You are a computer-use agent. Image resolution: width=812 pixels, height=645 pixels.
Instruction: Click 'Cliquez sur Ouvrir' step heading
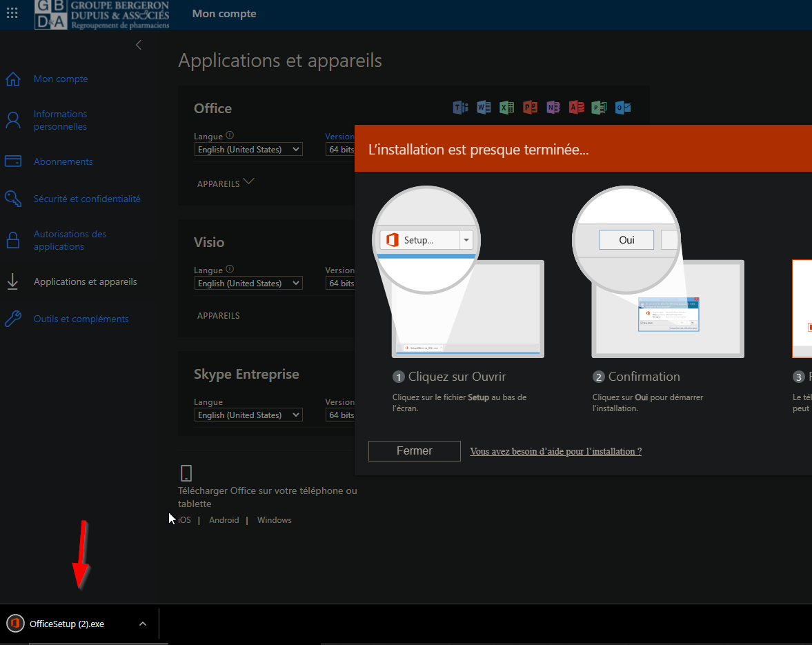tap(457, 377)
